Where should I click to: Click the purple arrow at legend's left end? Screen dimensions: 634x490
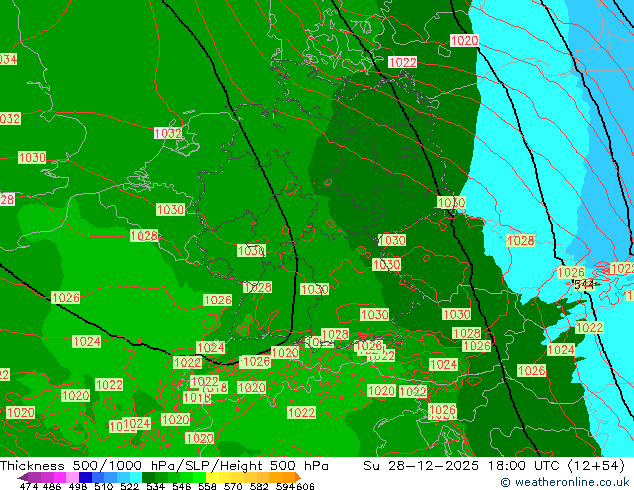pos(23,477)
